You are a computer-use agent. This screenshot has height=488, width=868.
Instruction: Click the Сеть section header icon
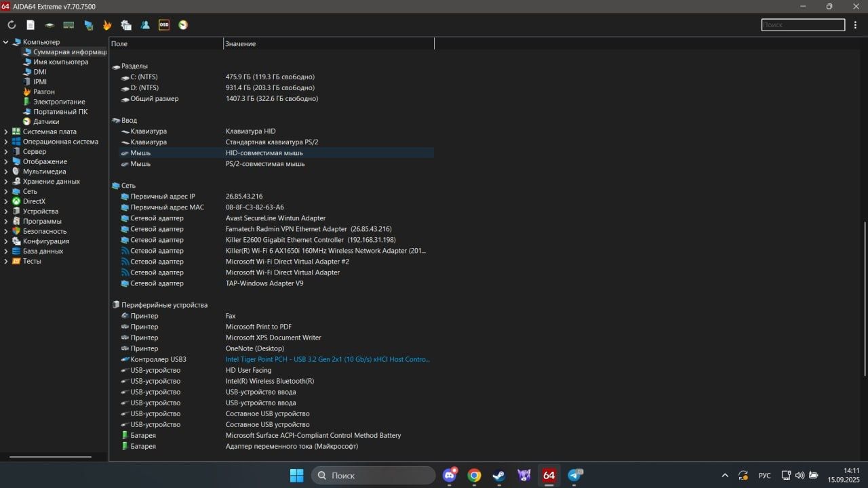[115, 186]
